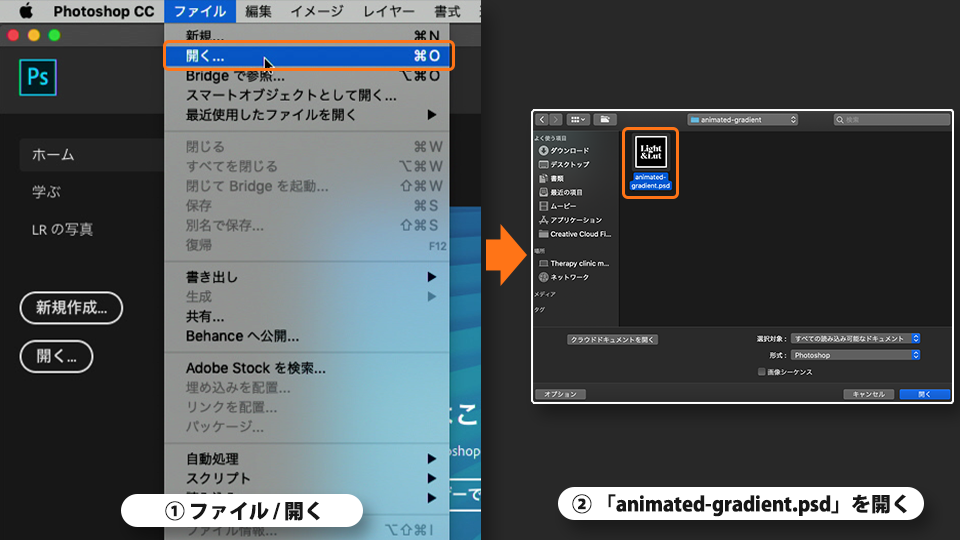Expand the スクリプト submenu
The image size is (960, 540).
tap(307, 478)
